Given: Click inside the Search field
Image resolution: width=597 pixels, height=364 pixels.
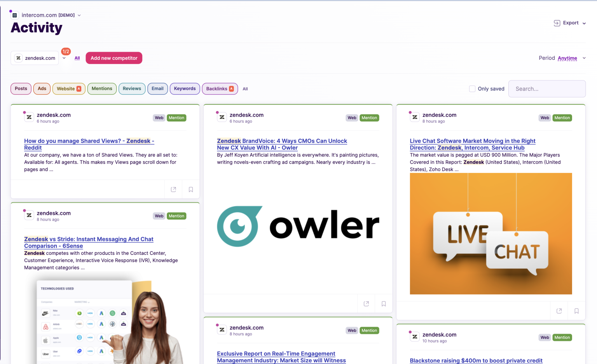Looking at the screenshot, I should pyautogui.click(x=547, y=89).
